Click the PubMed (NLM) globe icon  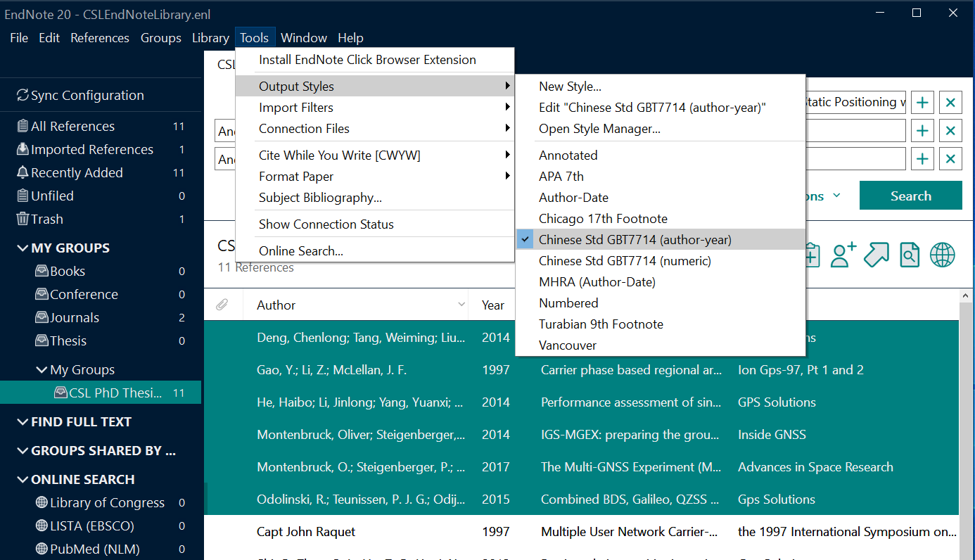pos(42,549)
